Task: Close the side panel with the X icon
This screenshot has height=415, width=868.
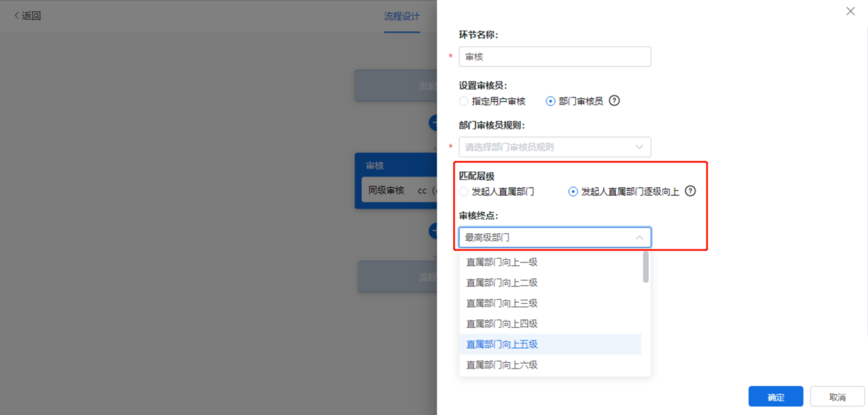Action: 850,11
